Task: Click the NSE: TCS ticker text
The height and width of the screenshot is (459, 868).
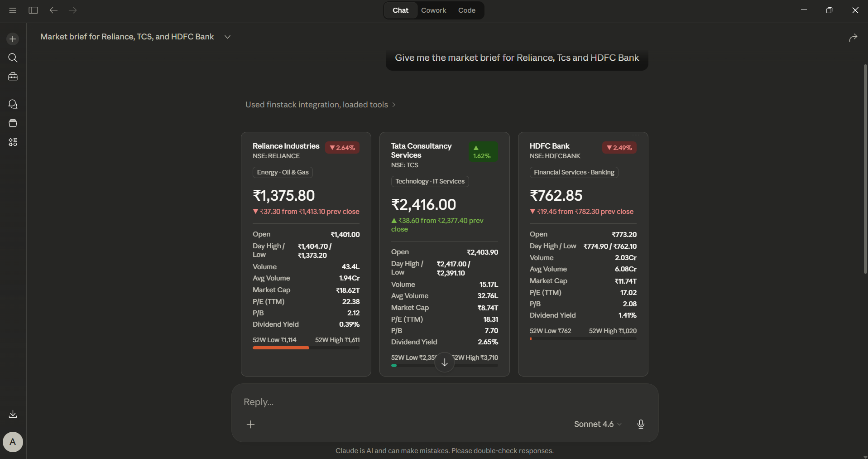Action: click(405, 165)
